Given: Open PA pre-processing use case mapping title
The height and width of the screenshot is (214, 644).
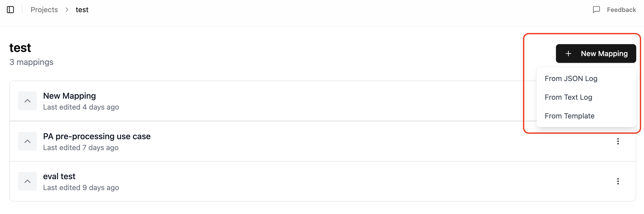Looking at the screenshot, I should point(97,136).
